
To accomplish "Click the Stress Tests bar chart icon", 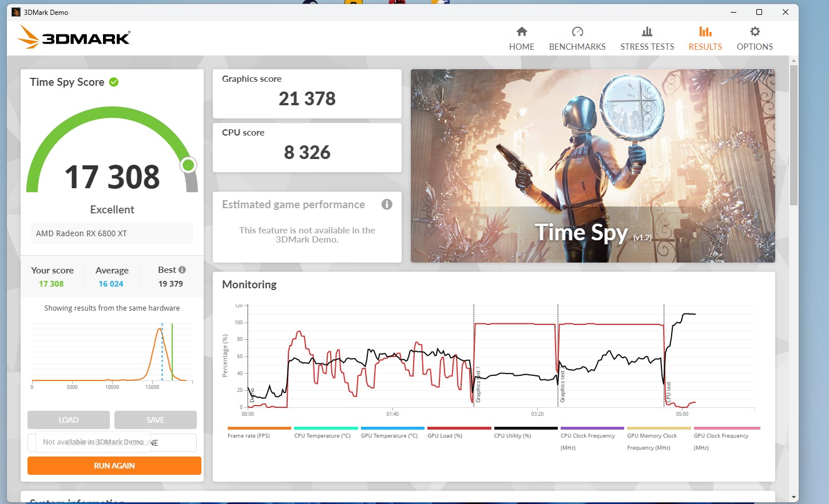I will [x=647, y=31].
